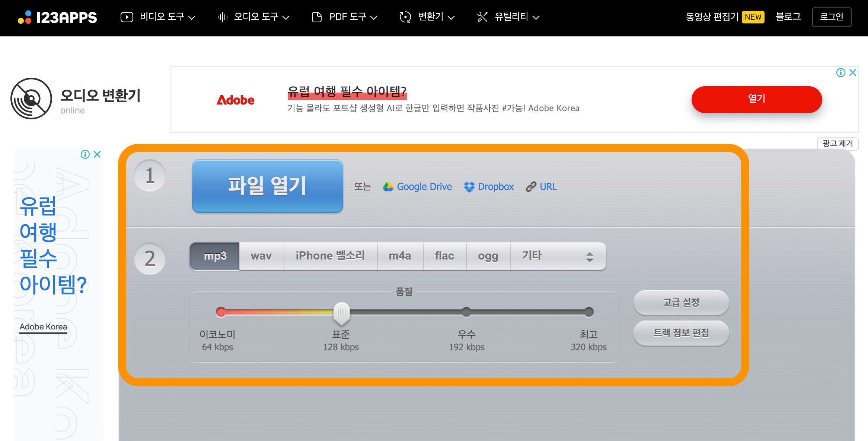Image resolution: width=868 pixels, height=441 pixels.
Task: Click the PDF tools document icon
Action: 316,17
